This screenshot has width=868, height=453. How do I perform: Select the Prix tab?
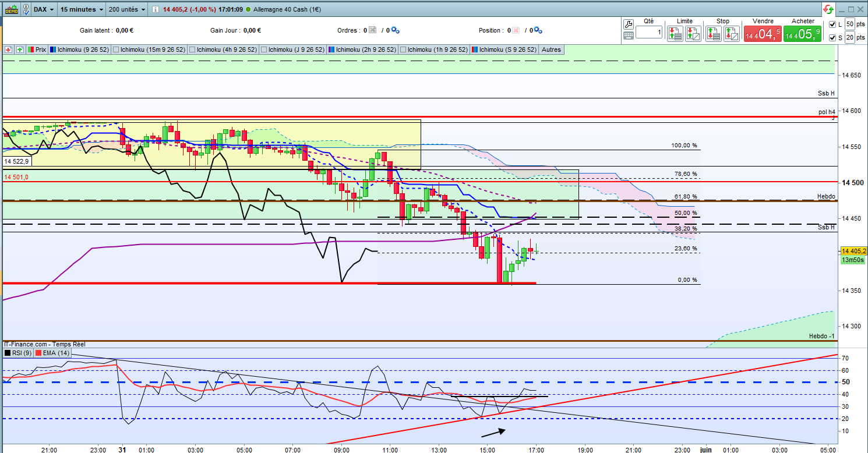pyautogui.click(x=37, y=49)
